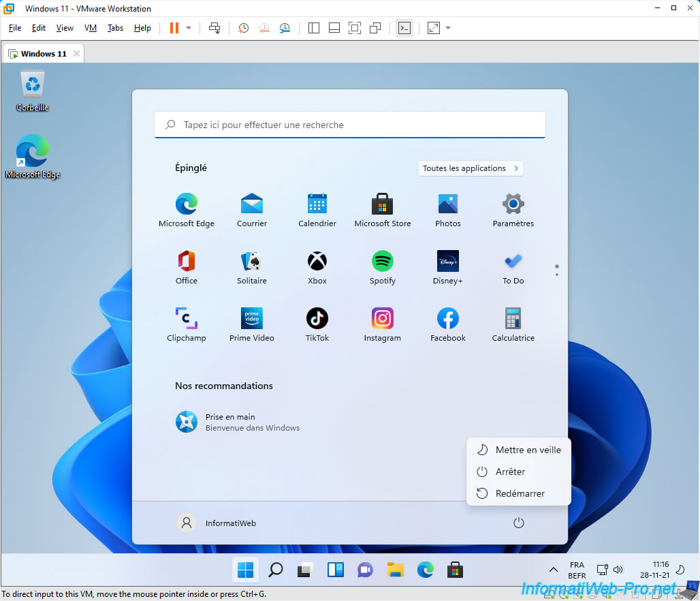The height and width of the screenshot is (601, 700).
Task: Open Calculatrice from pinned apps
Action: [513, 324]
